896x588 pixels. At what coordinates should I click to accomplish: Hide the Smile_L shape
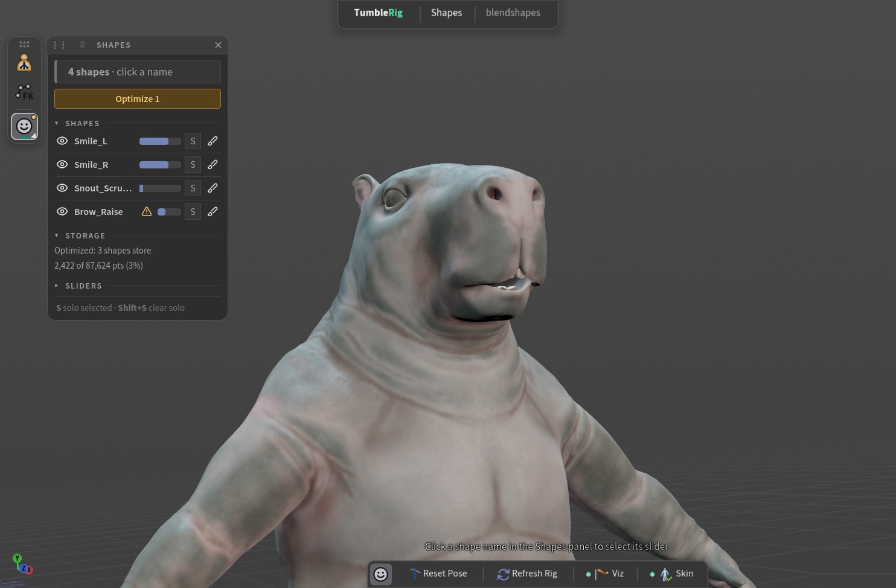62,141
